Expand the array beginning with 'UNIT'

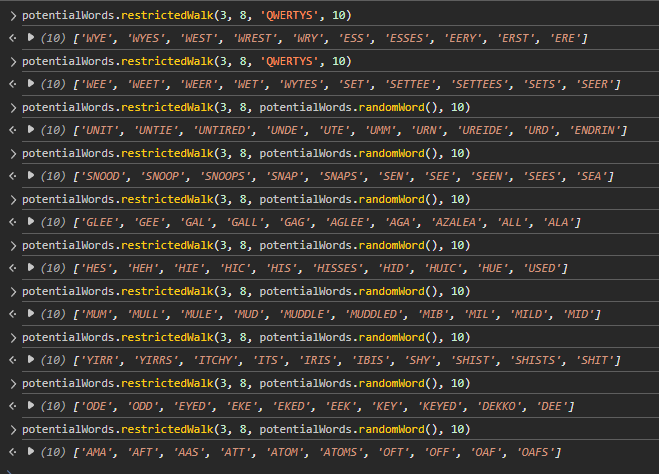point(31,129)
